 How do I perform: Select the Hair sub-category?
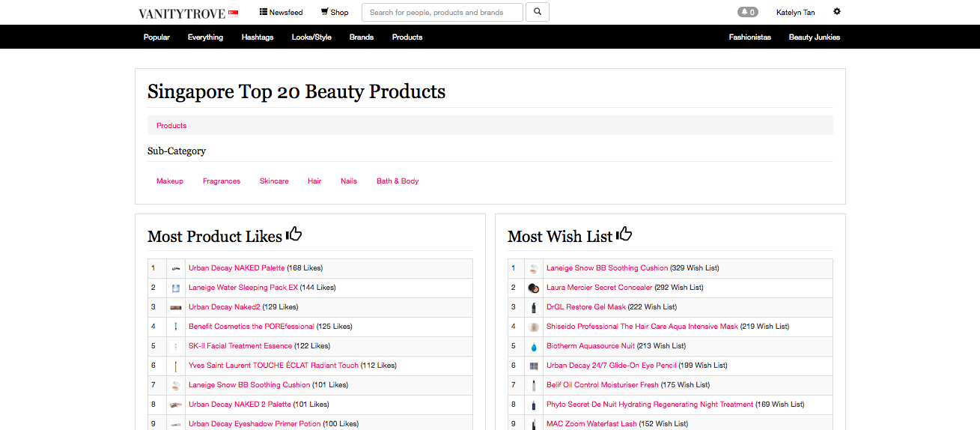314,181
